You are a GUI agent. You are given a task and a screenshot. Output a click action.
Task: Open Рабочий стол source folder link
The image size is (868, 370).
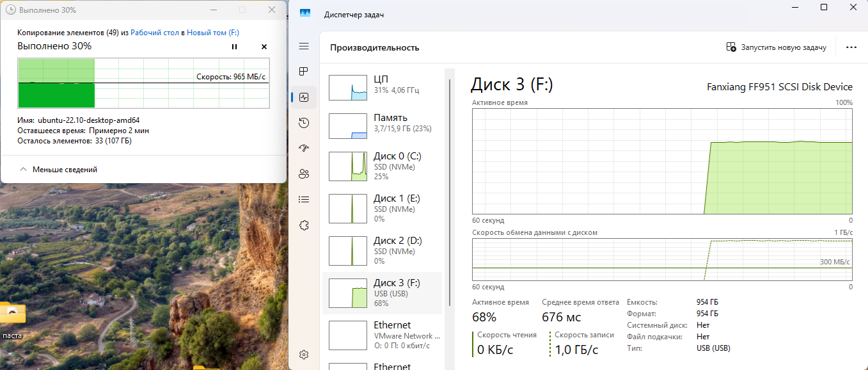click(155, 32)
